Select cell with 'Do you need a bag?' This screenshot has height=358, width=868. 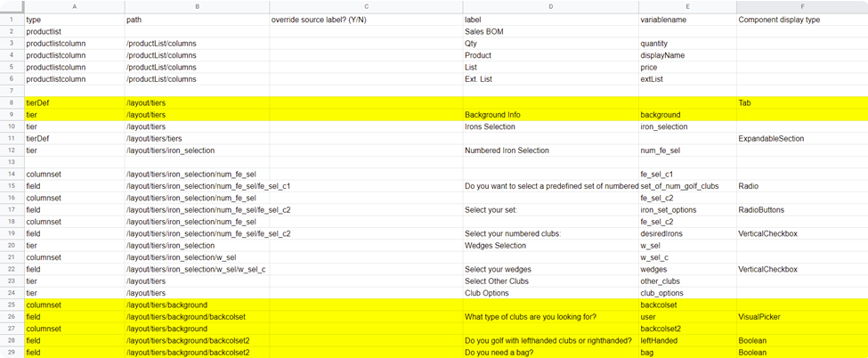click(551, 353)
